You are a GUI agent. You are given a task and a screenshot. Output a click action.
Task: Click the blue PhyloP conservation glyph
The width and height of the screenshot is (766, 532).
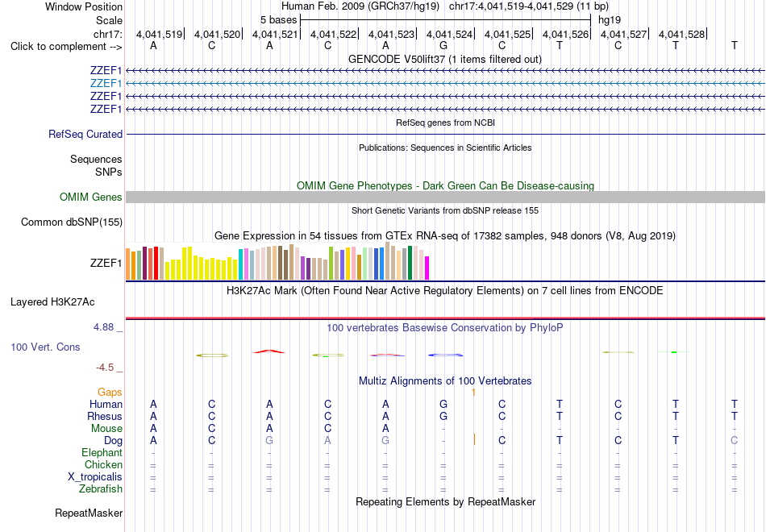[446, 355]
